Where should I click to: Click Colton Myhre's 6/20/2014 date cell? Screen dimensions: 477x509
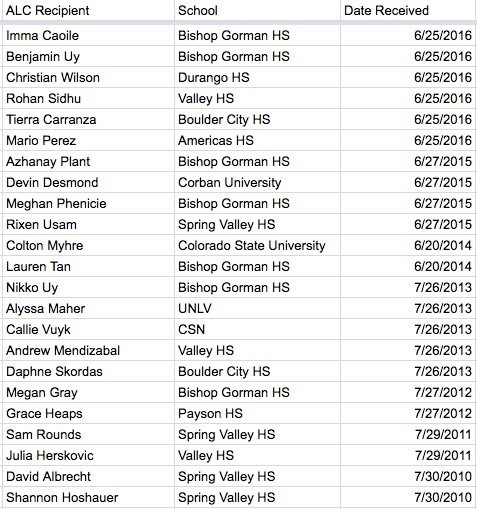[x=408, y=245]
